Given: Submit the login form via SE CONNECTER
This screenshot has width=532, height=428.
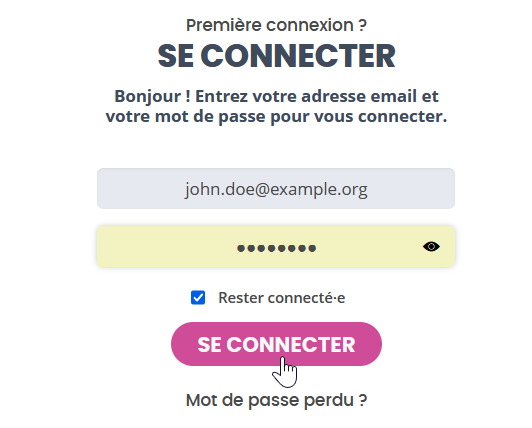Looking at the screenshot, I should 276,344.
